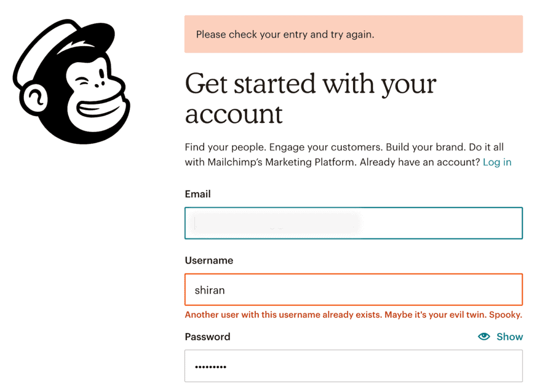Click the Mailchimp Freddie monkey logo
Viewport: 537px width, 392px height.
coord(71,81)
